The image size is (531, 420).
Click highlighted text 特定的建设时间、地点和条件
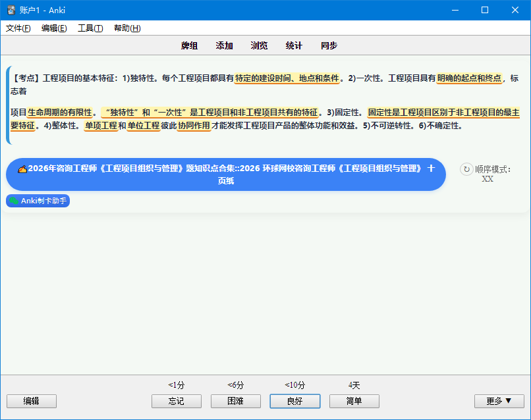click(287, 78)
